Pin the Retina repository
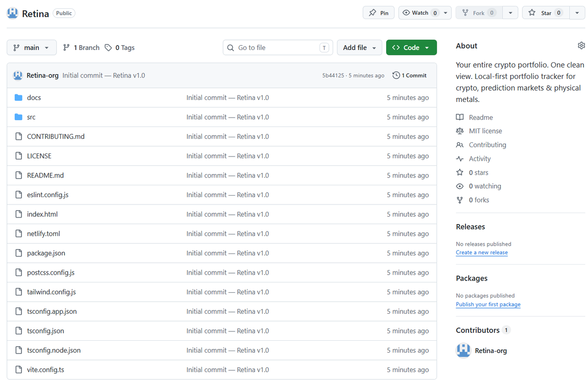Viewport: 588px width, 380px height. pyautogui.click(x=378, y=13)
